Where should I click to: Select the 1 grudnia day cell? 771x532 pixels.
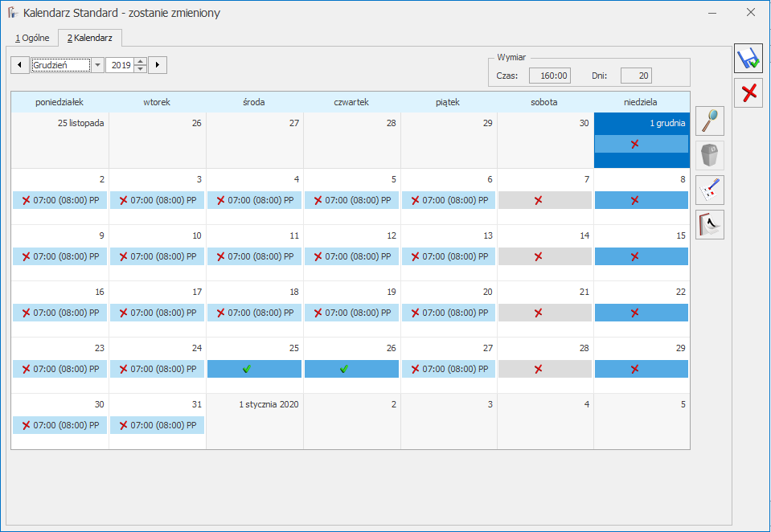click(642, 140)
